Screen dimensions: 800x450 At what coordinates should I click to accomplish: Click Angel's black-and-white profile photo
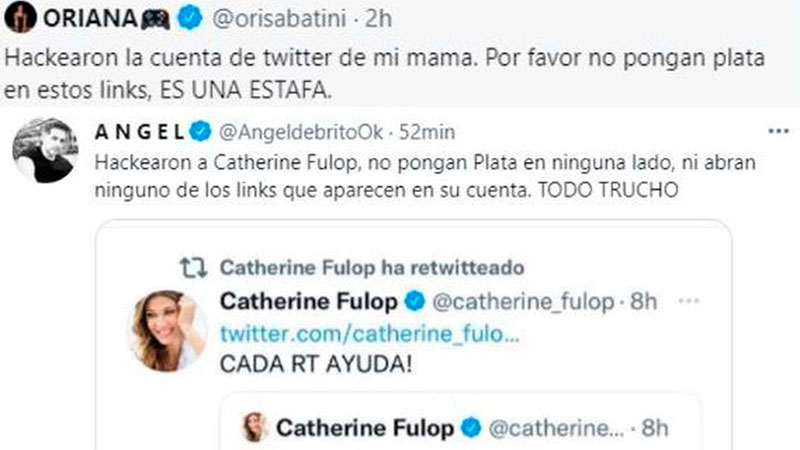tap(44, 155)
